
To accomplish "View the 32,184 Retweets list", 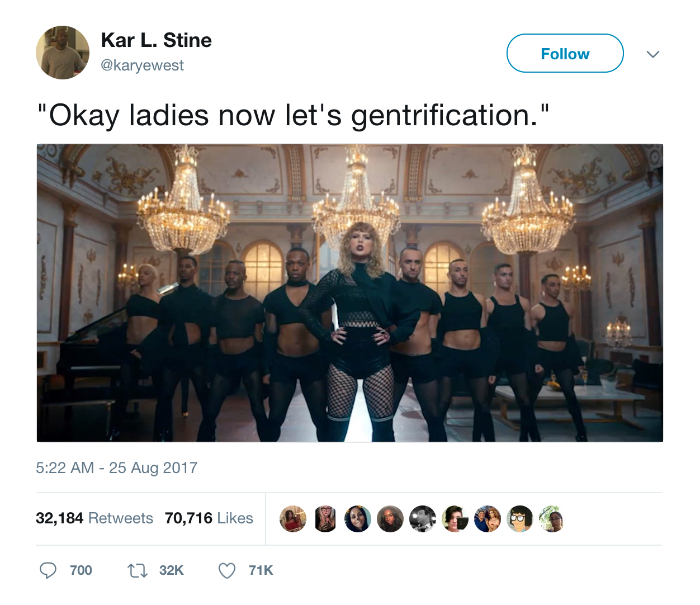I will (94, 518).
